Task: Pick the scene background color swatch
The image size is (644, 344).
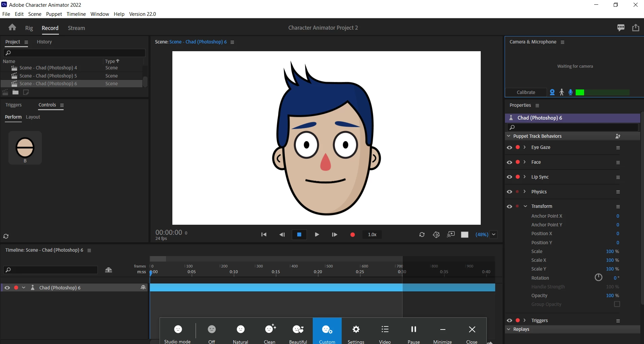Action: [x=465, y=234]
